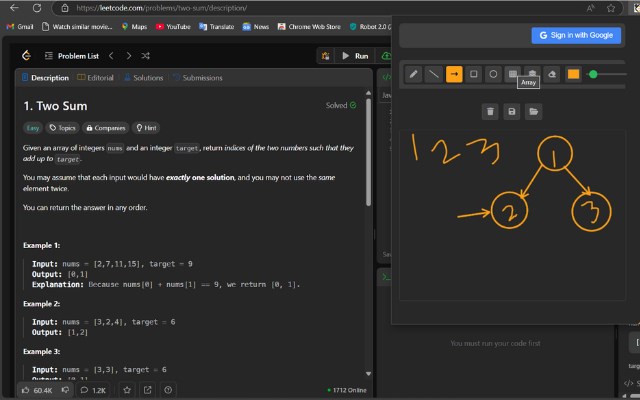This screenshot has height=400, width=640.
Task: Clear the canvas with the trash icon
Action: [x=490, y=111]
